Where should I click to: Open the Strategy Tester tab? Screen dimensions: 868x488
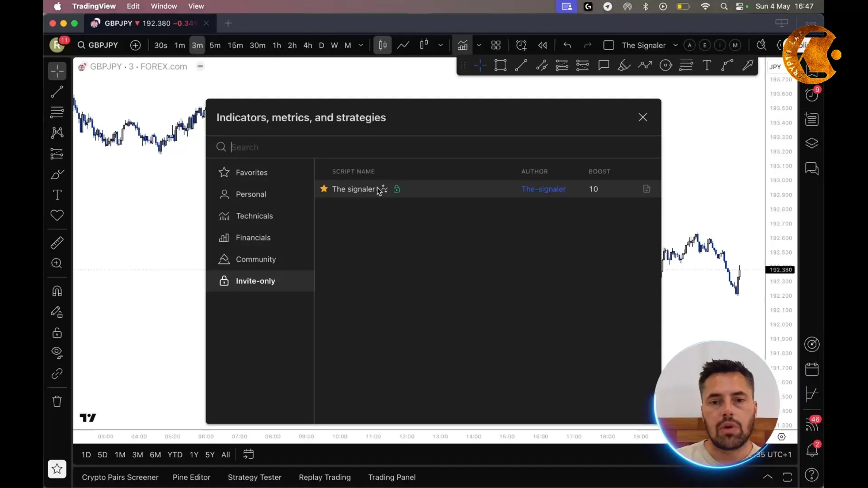(x=255, y=477)
